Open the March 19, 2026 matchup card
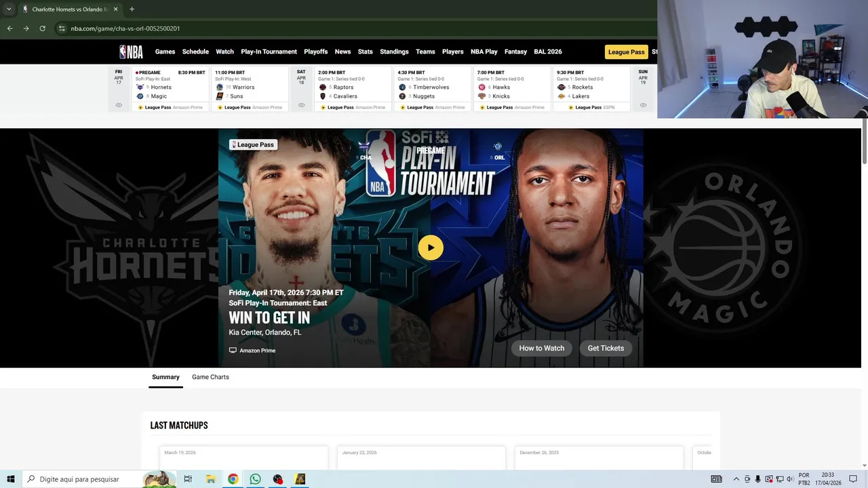 tap(243, 457)
